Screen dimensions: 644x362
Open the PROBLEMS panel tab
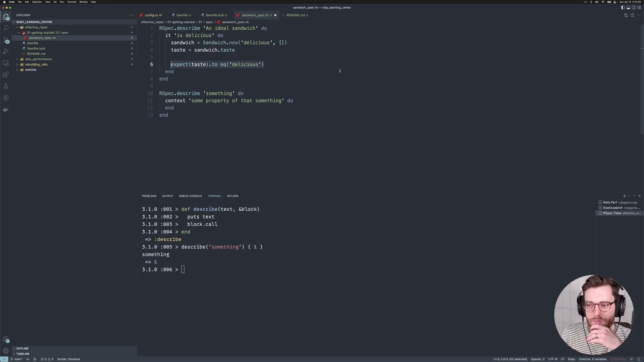tap(149, 196)
